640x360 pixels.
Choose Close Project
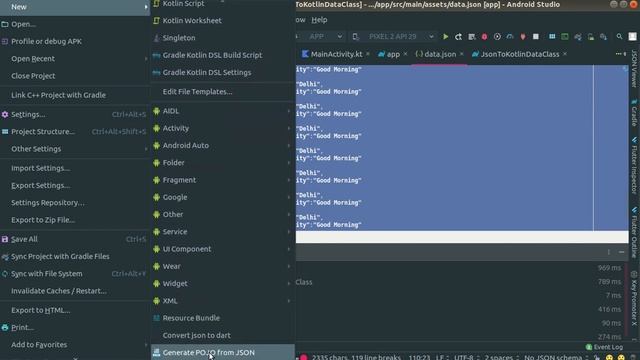click(x=75, y=76)
